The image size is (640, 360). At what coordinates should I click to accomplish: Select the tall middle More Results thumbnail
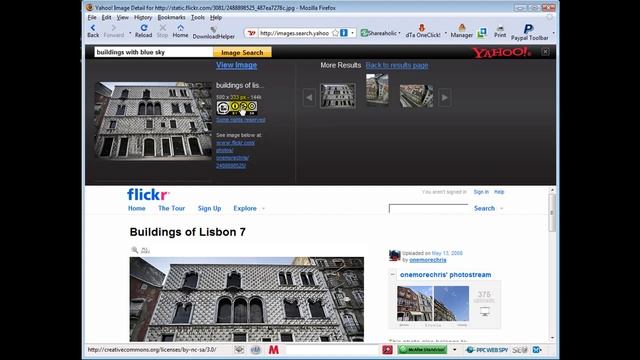(x=377, y=89)
